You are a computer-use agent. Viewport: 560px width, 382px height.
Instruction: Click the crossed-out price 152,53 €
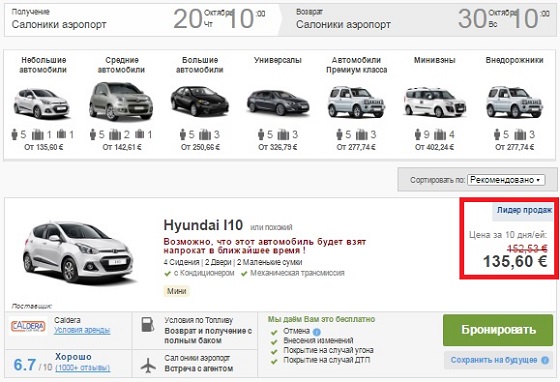(x=528, y=248)
